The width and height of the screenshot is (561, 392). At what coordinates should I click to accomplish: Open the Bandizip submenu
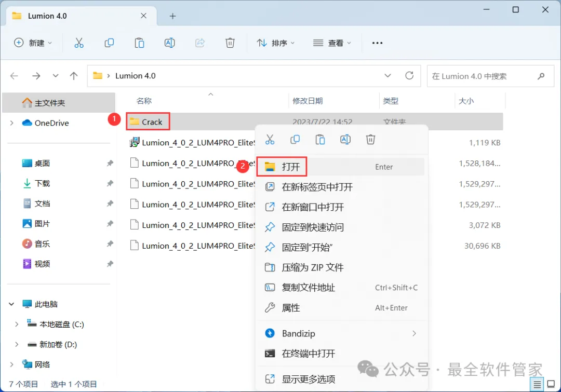point(341,333)
